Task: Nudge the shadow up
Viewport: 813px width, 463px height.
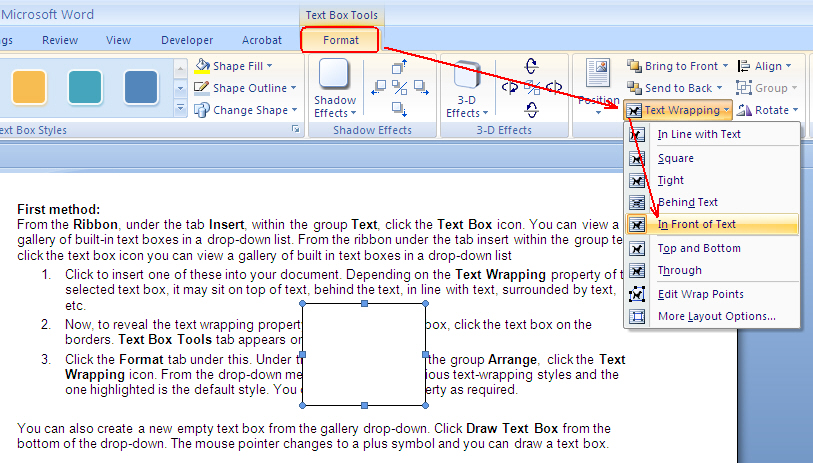Action: pyautogui.click(x=399, y=66)
